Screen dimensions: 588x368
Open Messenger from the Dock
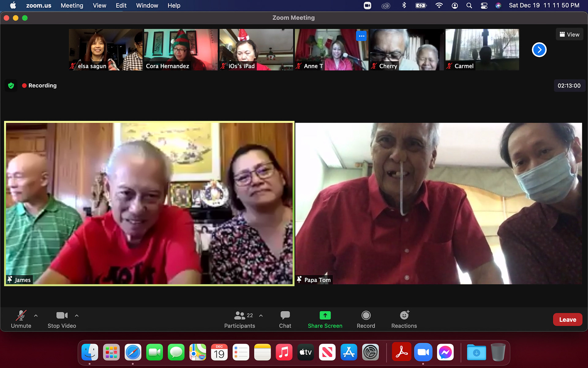tap(445, 353)
